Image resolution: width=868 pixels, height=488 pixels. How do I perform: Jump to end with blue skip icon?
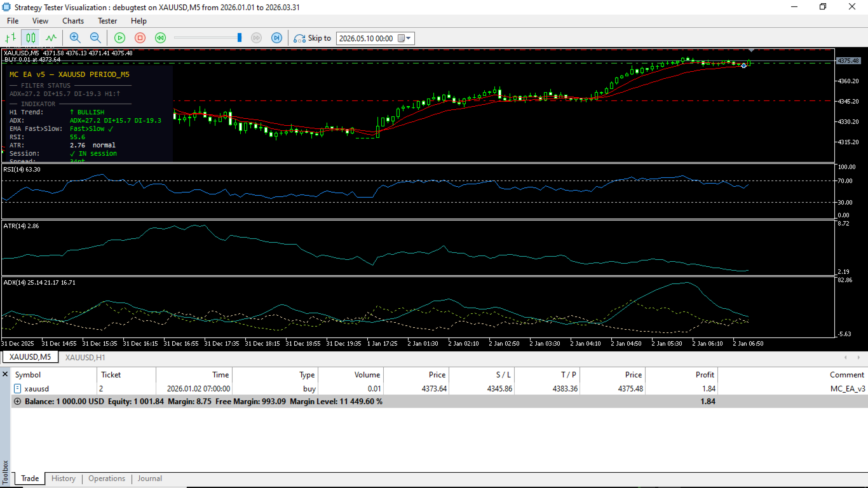276,38
